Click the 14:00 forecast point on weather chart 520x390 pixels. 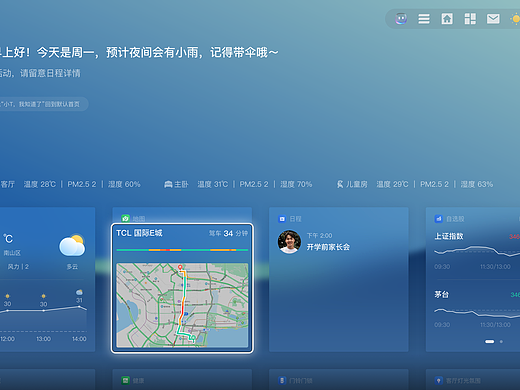click(x=79, y=306)
